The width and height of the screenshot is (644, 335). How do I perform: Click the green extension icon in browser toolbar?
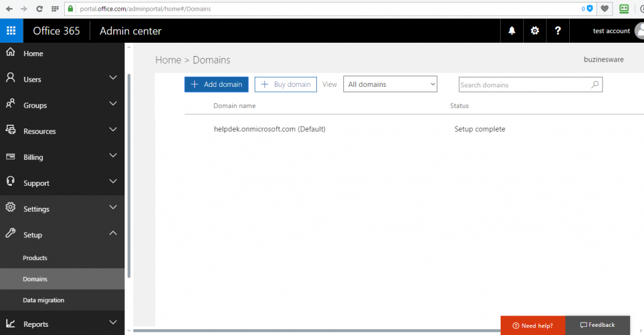[624, 9]
